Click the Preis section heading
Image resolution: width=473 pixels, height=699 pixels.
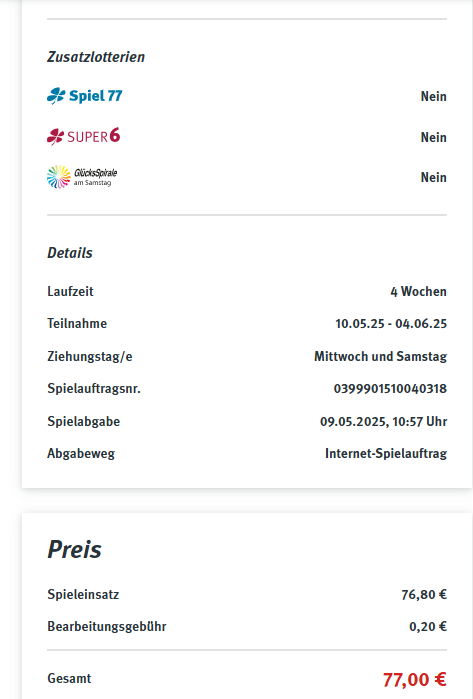click(74, 549)
